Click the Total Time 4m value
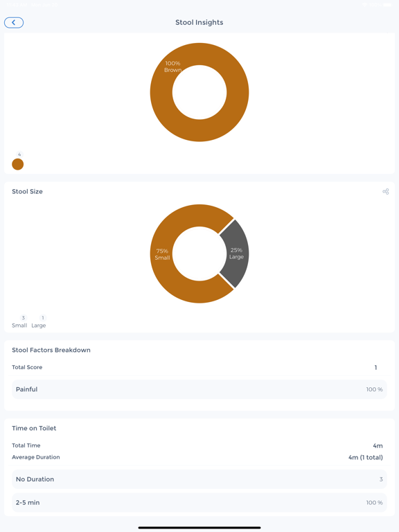Screen dimensions: 399x532 [x=378, y=446]
